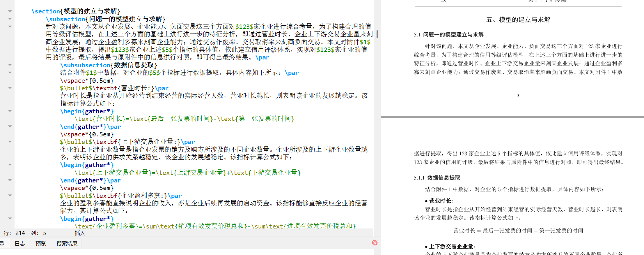Collapse the gather* block for 企业盈利多寡 formula
644x255 pixels.
point(10,219)
